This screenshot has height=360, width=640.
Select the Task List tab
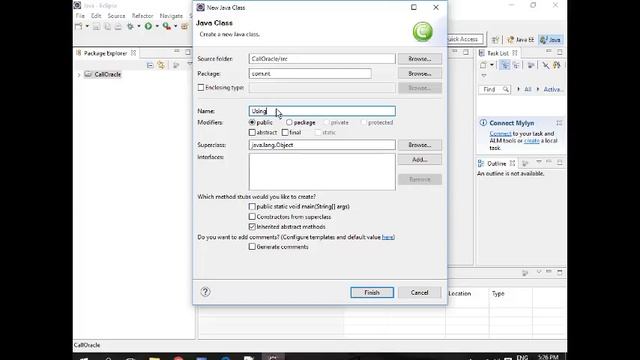pyautogui.click(x=498, y=53)
